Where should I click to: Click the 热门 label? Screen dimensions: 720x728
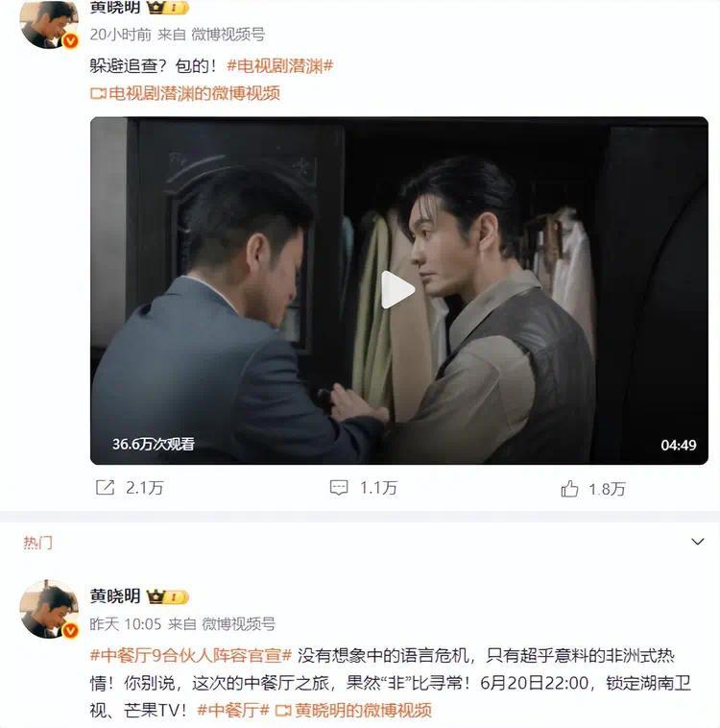(38, 543)
